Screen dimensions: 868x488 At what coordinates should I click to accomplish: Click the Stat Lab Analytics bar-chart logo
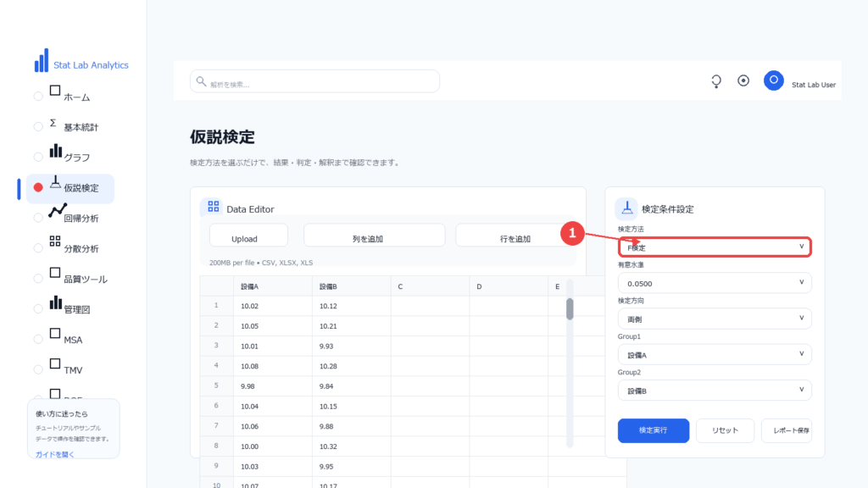pyautogui.click(x=42, y=60)
